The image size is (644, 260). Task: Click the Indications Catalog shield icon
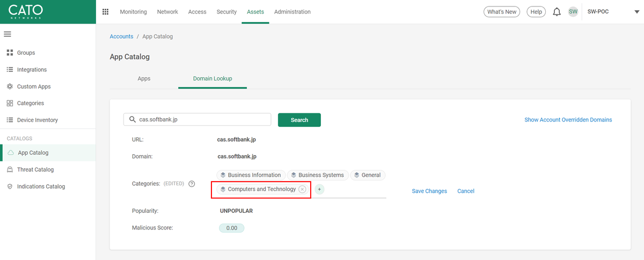[10, 186]
